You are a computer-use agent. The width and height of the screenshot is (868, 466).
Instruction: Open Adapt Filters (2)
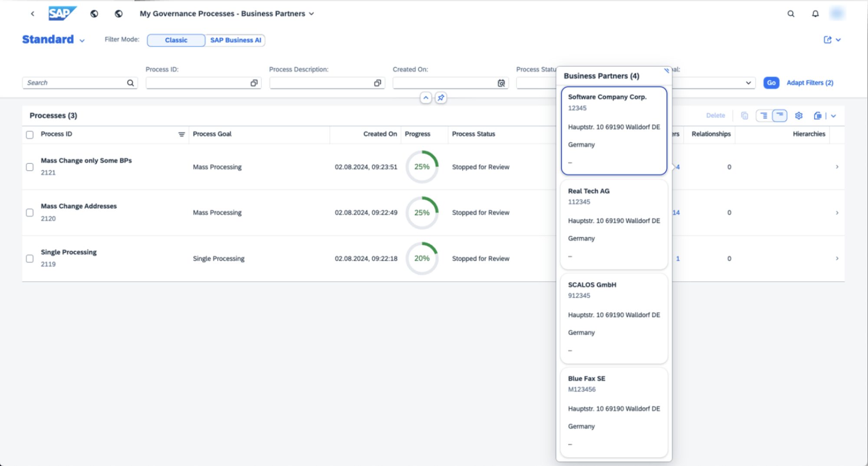(x=810, y=83)
